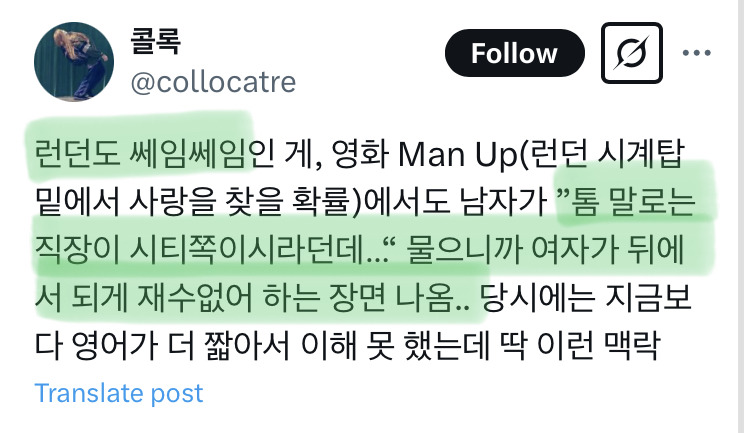View the 콜록 profile avatar
Image resolution: width=750 pixels, height=433 pixels.
74,61
